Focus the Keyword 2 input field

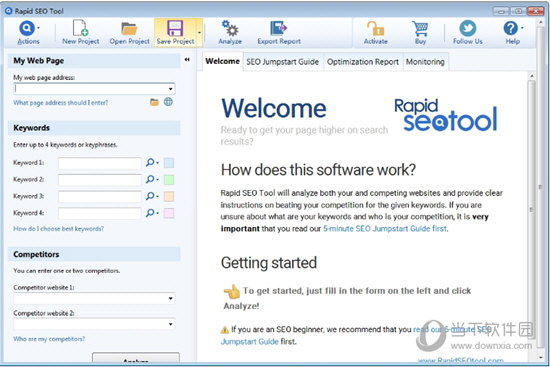(100, 180)
